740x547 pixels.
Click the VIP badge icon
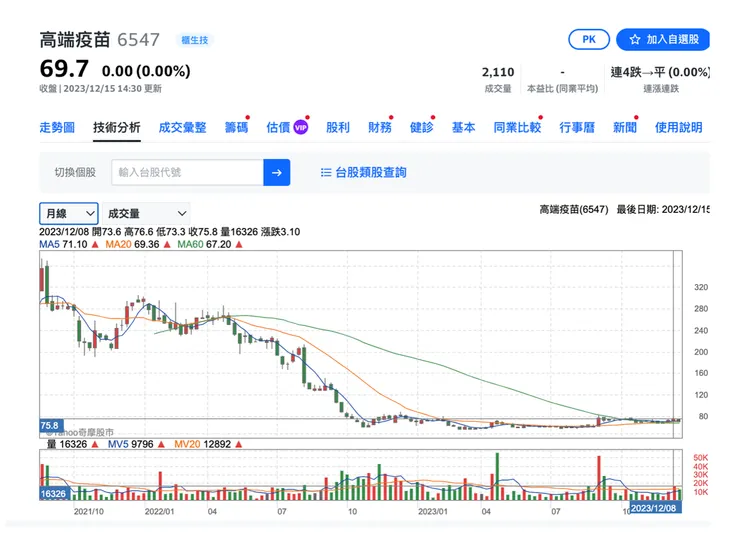point(301,127)
